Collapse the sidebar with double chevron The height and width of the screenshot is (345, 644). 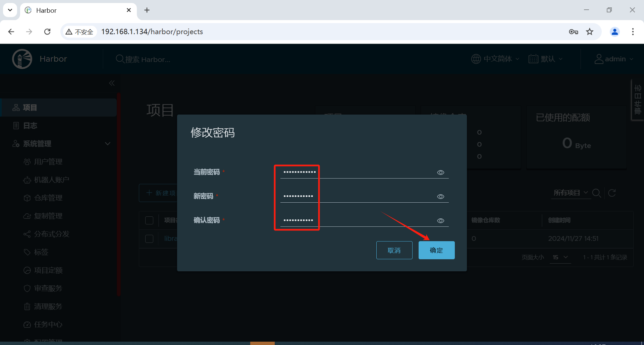click(x=112, y=83)
